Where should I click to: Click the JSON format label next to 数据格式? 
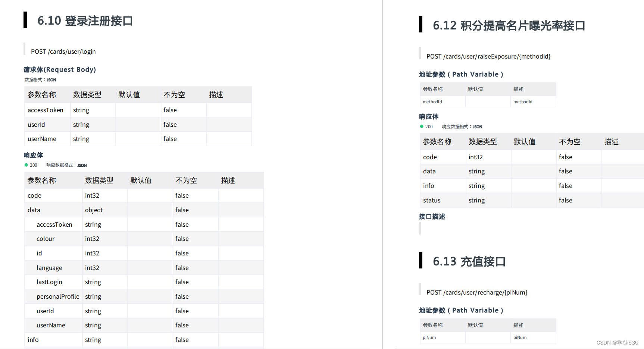point(51,80)
